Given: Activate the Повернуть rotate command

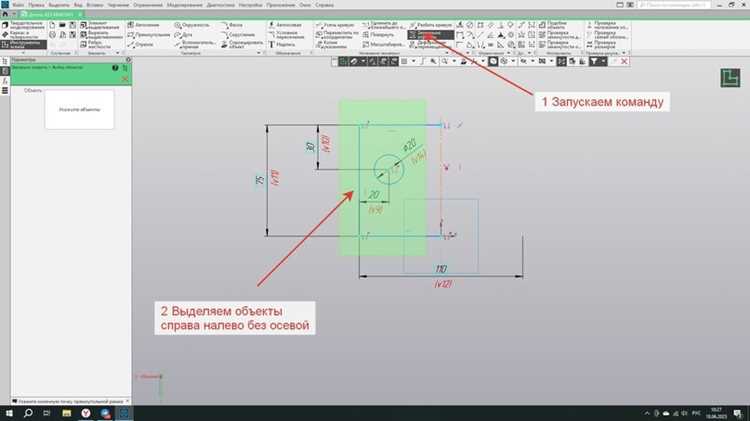Looking at the screenshot, I should [378, 35].
